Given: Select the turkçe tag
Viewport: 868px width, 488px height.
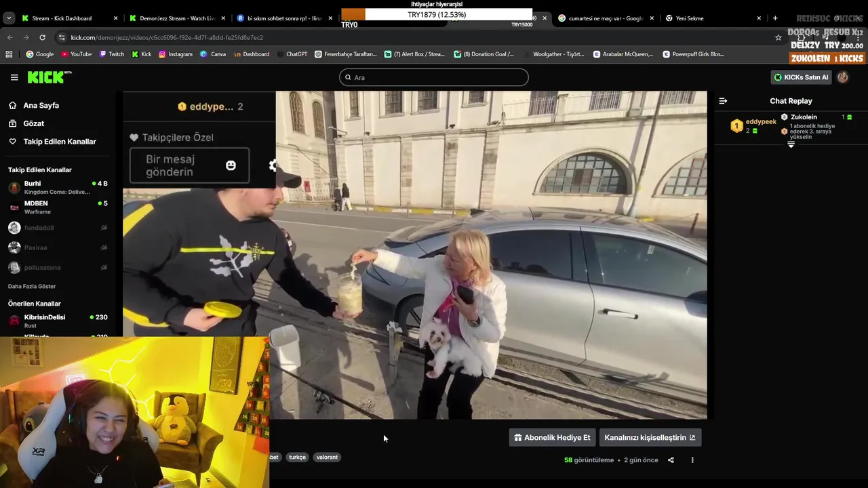Looking at the screenshot, I should [297, 457].
